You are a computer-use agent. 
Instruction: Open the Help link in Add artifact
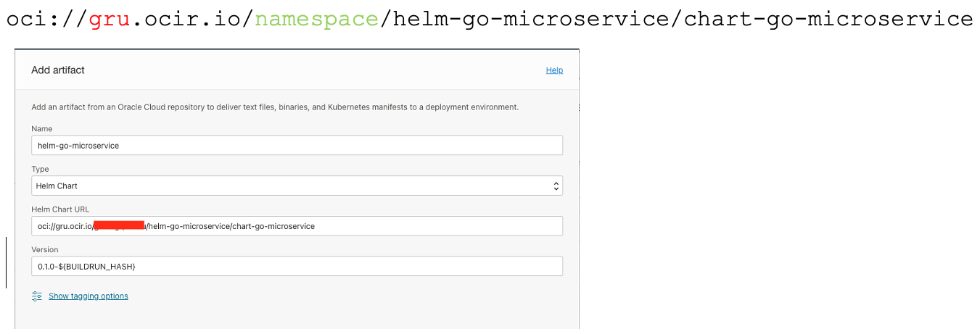(554, 70)
